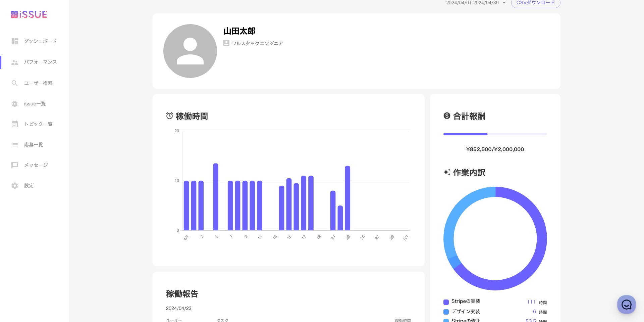Open the support chat bubble at bottom right
Screen dimensions: 644x322
626,305
